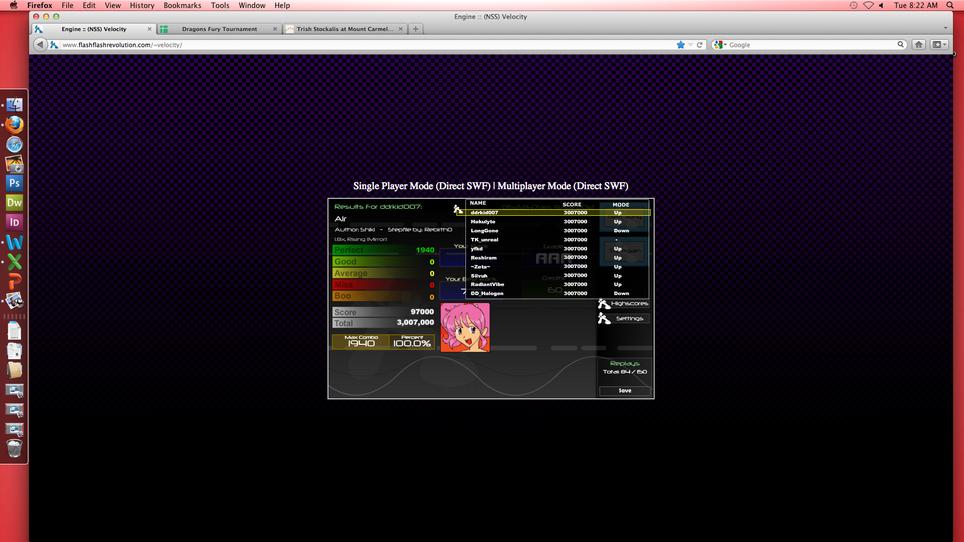
Task: Click the Firefox icon in the dock
Action: [x=14, y=125]
